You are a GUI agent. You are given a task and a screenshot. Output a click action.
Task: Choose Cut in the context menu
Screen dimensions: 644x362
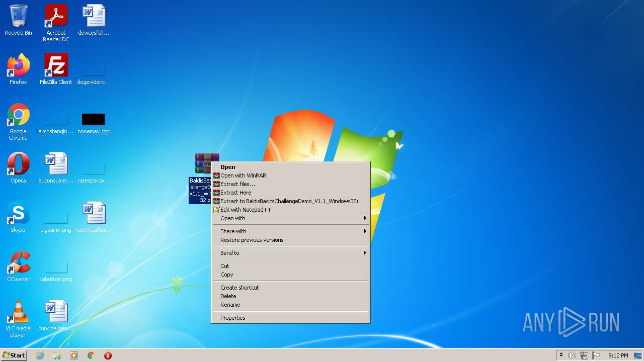(x=291, y=266)
